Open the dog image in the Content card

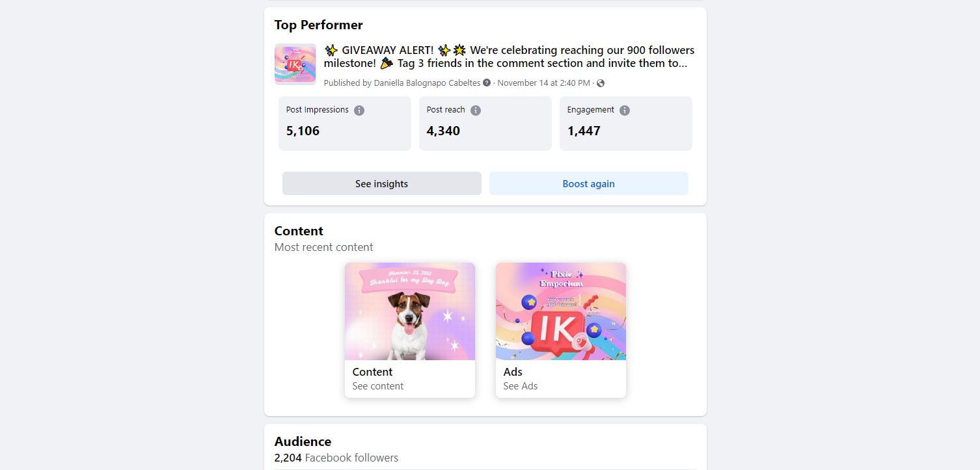(x=410, y=311)
